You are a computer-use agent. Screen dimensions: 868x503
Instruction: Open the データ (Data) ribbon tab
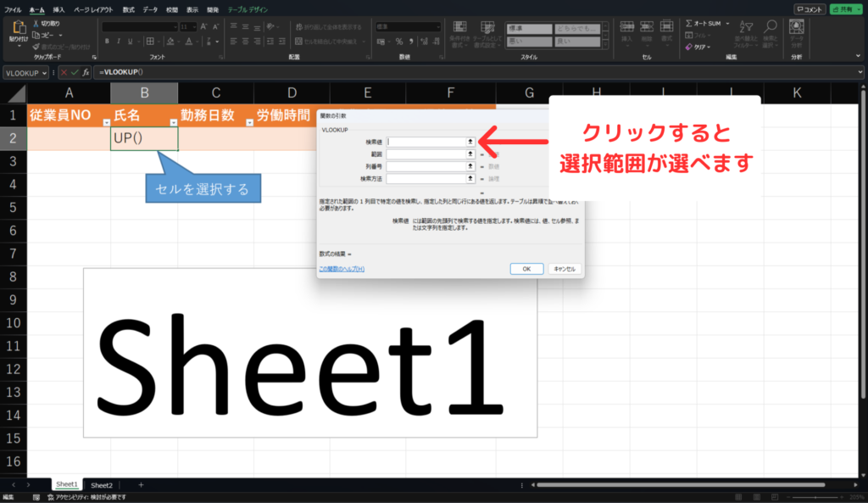pyautogui.click(x=150, y=9)
